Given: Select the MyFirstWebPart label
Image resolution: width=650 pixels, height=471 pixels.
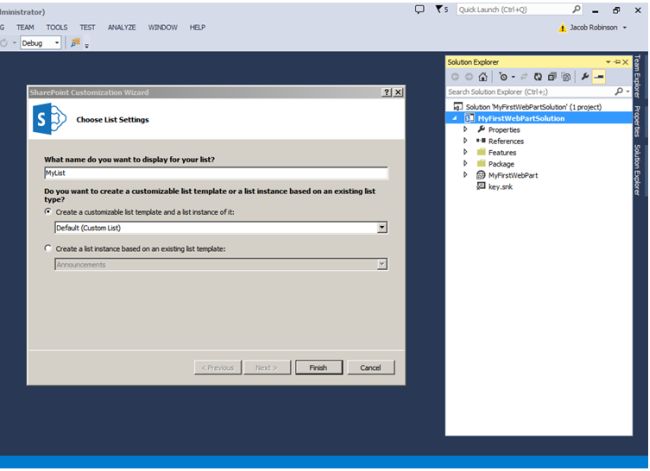Looking at the screenshot, I should point(513,175).
